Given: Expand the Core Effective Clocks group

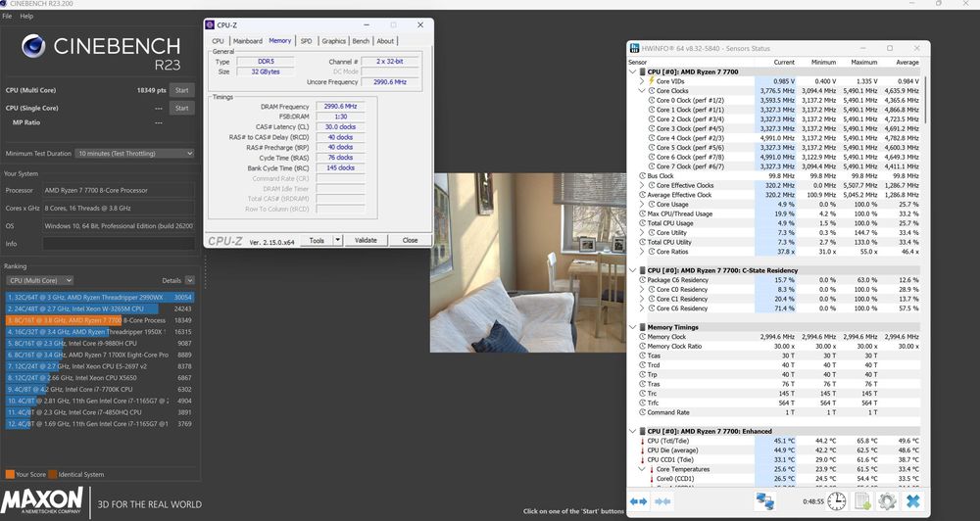Looking at the screenshot, I should point(642,185).
